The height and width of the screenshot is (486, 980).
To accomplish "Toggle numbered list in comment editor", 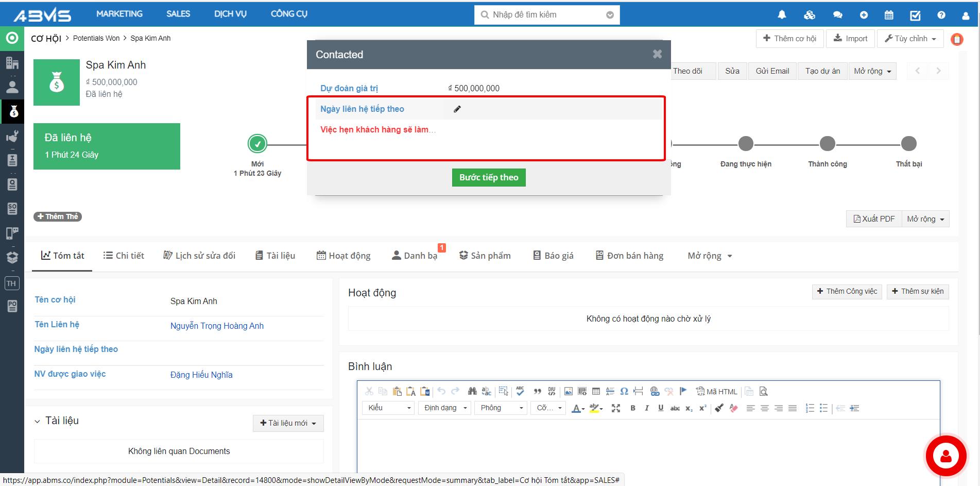I will pyautogui.click(x=810, y=408).
